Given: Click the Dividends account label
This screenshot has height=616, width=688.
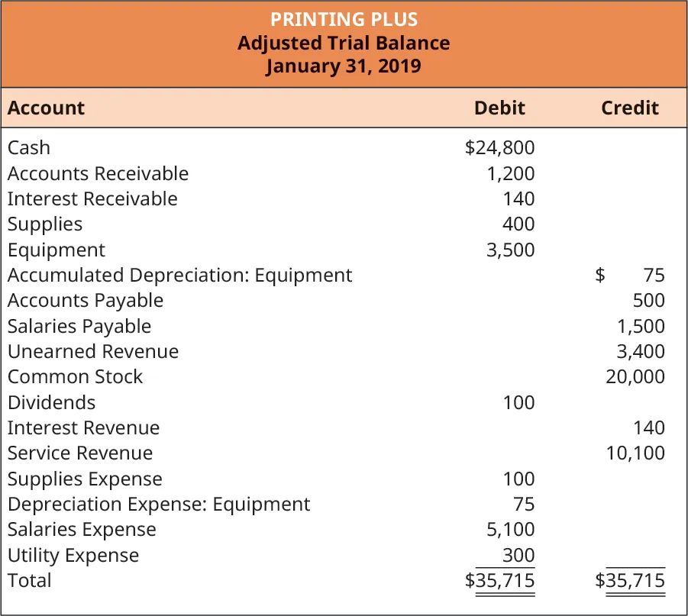Looking at the screenshot, I should (x=52, y=402).
